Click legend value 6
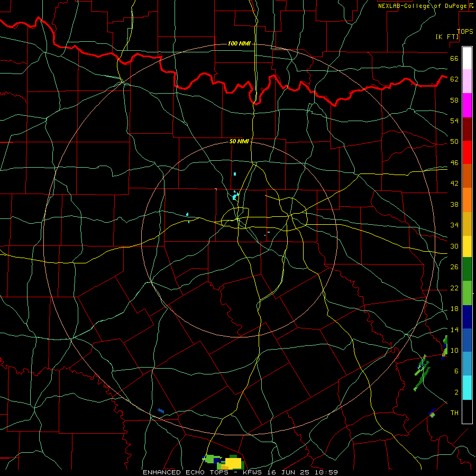 click(x=456, y=371)
